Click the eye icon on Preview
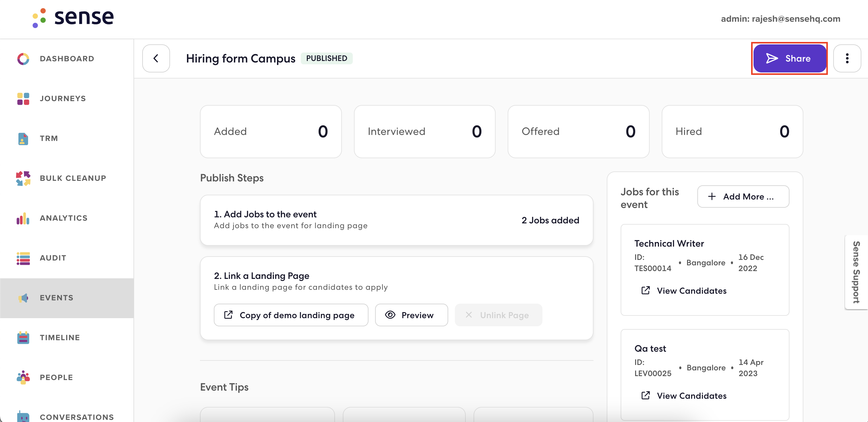The image size is (868, 422). pyautogui.click(x=390, y=315)
